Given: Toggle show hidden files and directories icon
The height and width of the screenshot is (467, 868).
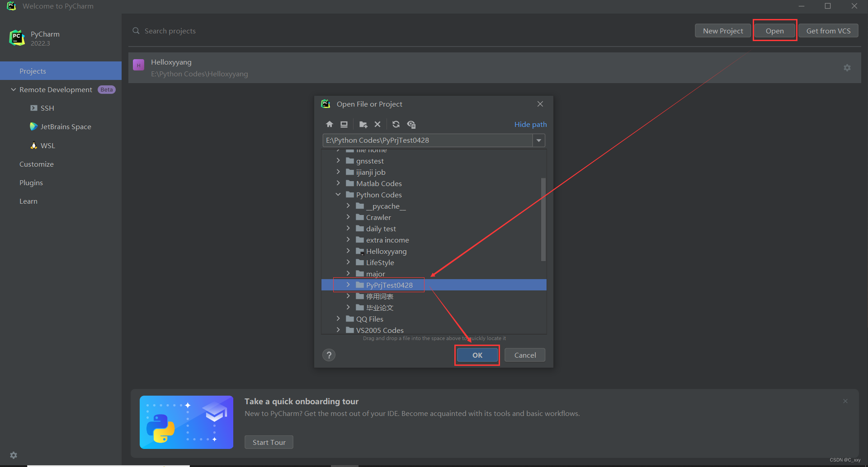Looking at the screenshot, I should point(411,124).
